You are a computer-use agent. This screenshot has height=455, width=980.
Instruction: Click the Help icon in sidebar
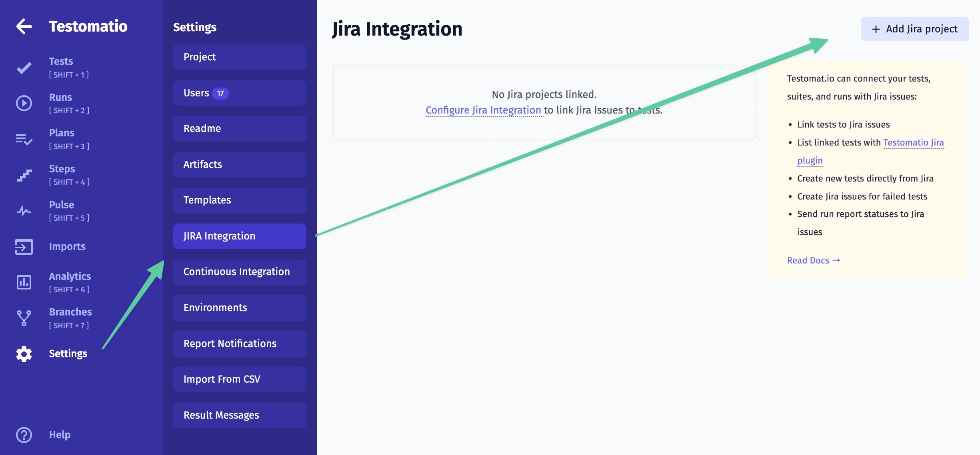23,433
